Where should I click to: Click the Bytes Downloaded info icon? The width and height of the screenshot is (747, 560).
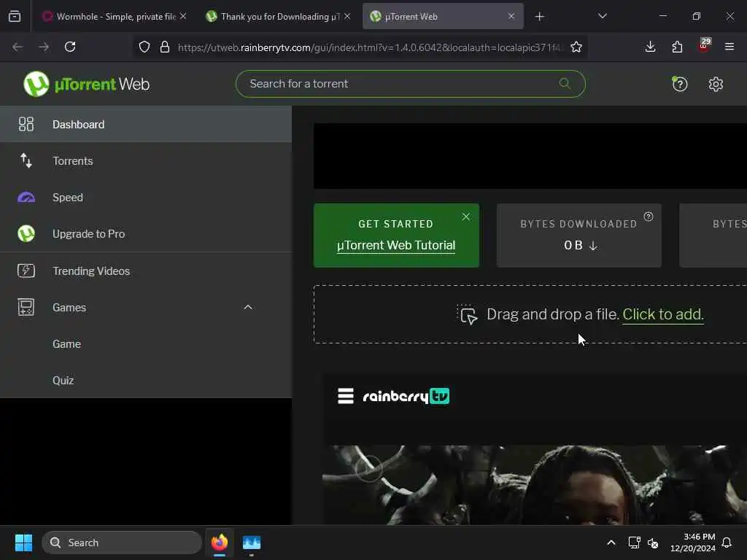[x=649, y=217]
